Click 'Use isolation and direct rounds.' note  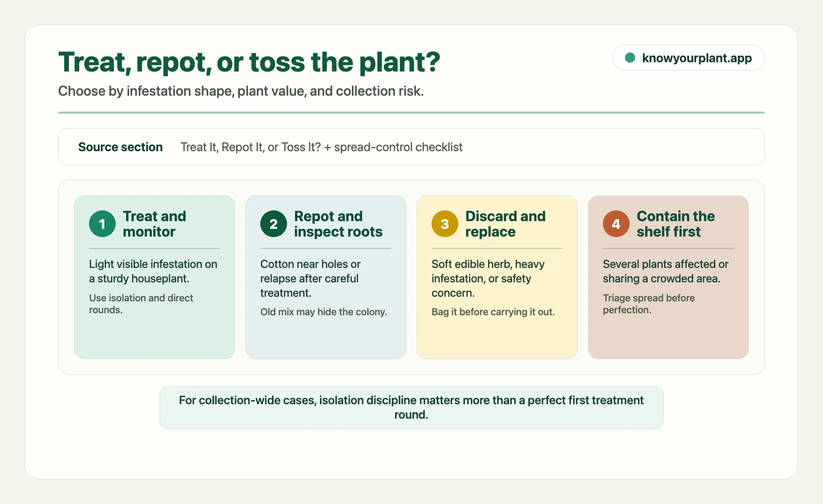141,304
